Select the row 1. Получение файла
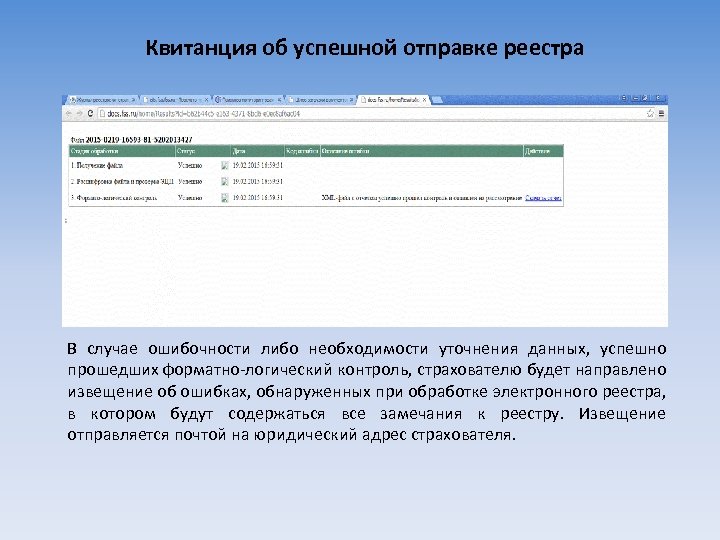Image resolution: width=720 pixels, height=540 pixels. [x=316, y=165]
